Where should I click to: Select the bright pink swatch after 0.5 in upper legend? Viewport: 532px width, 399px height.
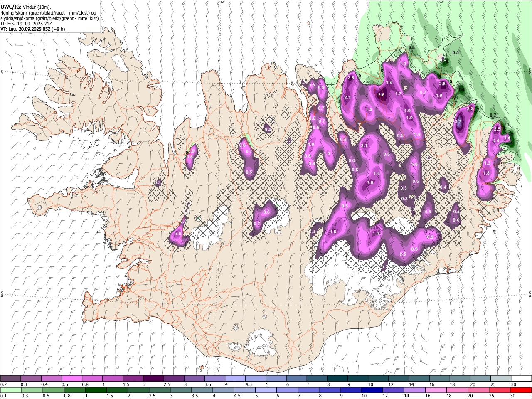click(x=71, y=379)
